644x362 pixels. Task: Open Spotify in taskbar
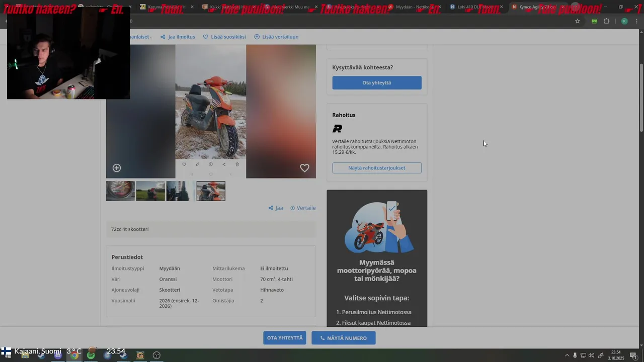pyautogui.click(x=91, y=355)
